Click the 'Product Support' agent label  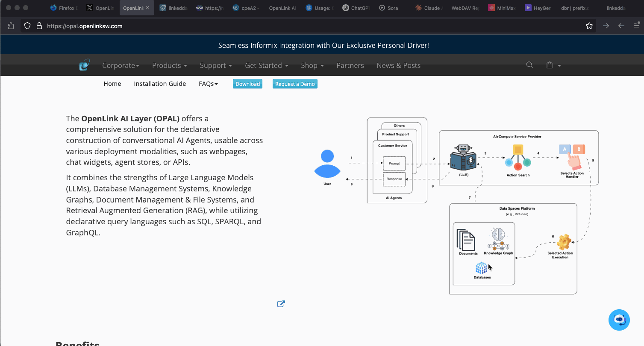pyautogui.click(x=396, y=134)
